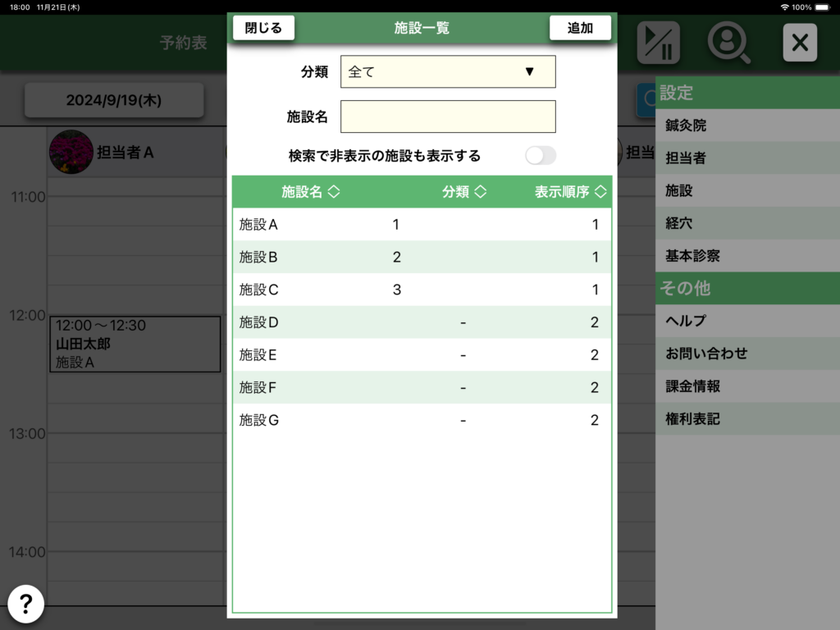840x630 pixels.
Task: Open 山田太郎 12:00 appointment block
Action: coord(135,344)
